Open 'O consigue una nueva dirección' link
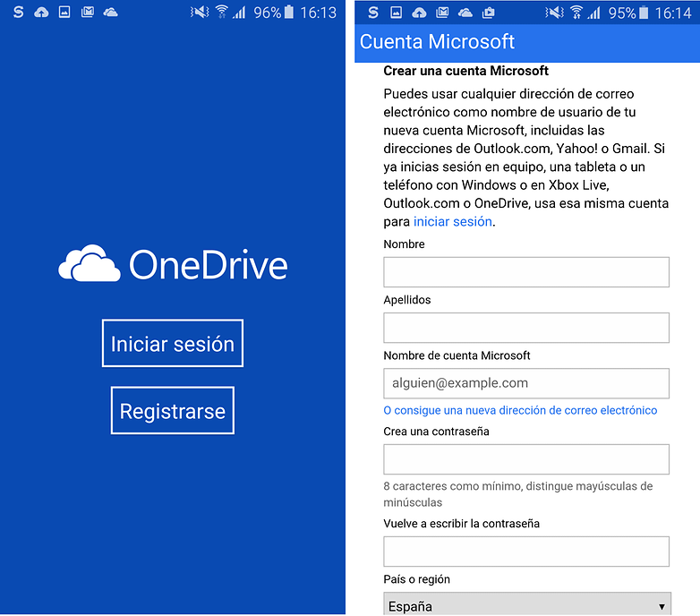Screen dimensions: 700x616 click(520, 410)
